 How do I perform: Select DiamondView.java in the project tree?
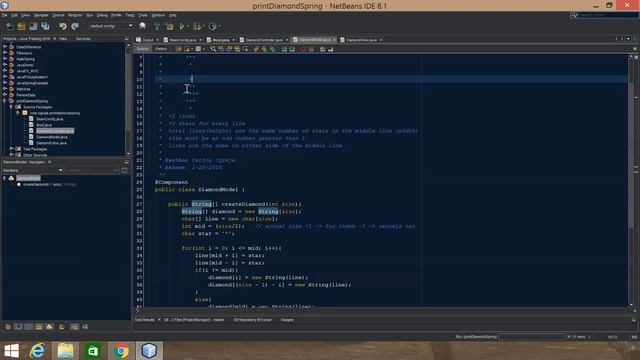point(51,143)
